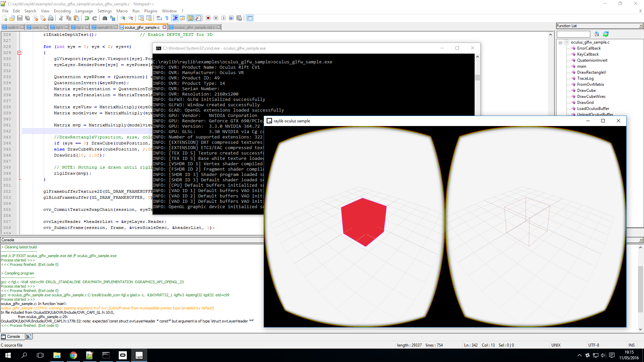Screen dimensions: 644x362
Task: Open Find with the binoculars icon
Action: (105, 18)
